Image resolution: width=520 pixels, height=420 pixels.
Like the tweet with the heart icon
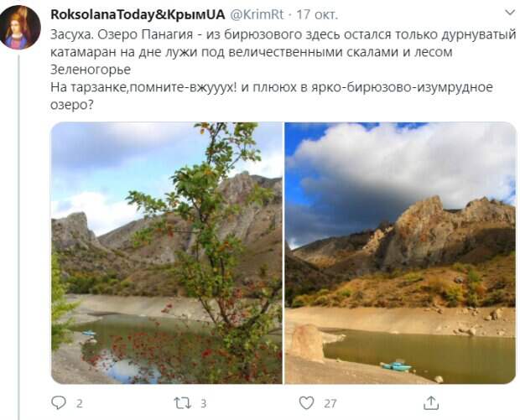(x=306, y=403)
